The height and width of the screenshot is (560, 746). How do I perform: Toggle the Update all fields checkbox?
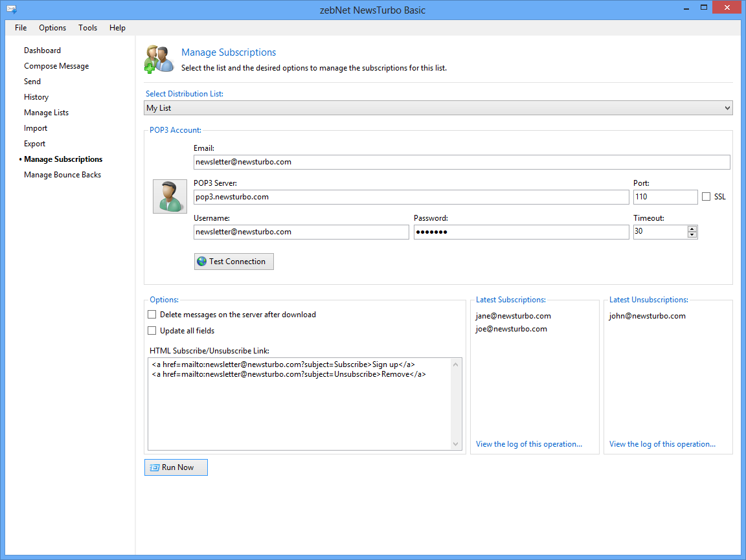tap(152, 331)
